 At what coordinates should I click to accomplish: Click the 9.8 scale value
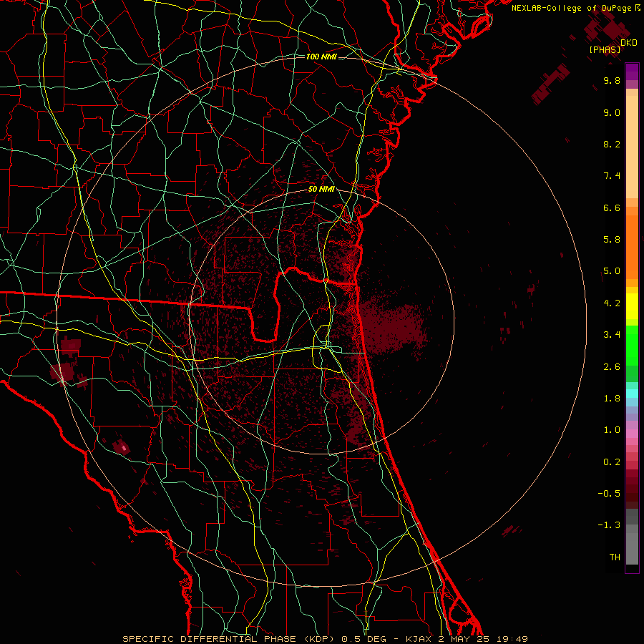coord(612,80)
